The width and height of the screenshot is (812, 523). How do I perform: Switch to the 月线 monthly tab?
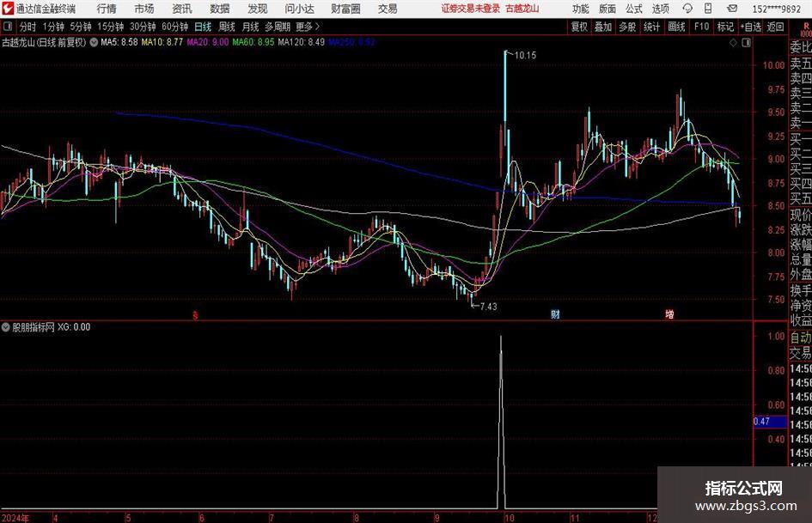(250, 27)
